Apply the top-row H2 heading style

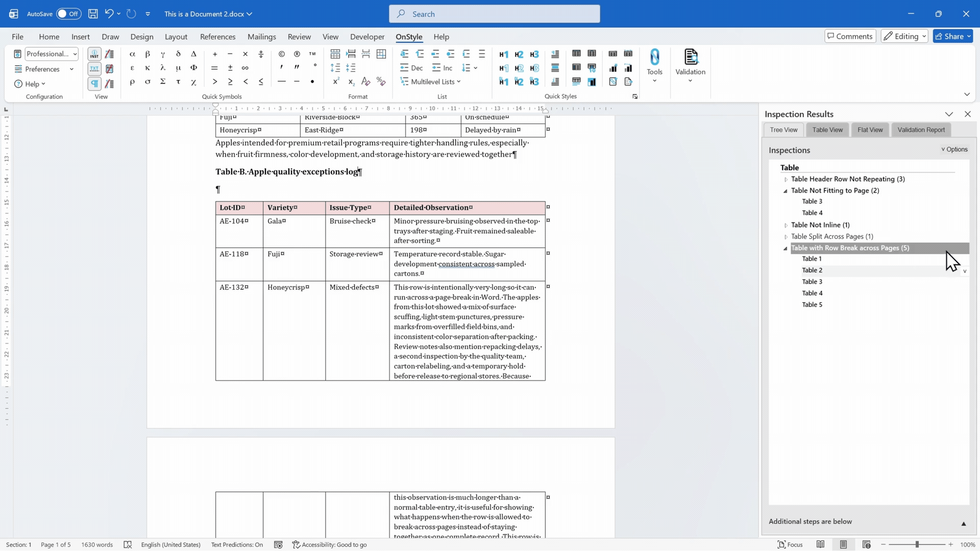point(519,54)
